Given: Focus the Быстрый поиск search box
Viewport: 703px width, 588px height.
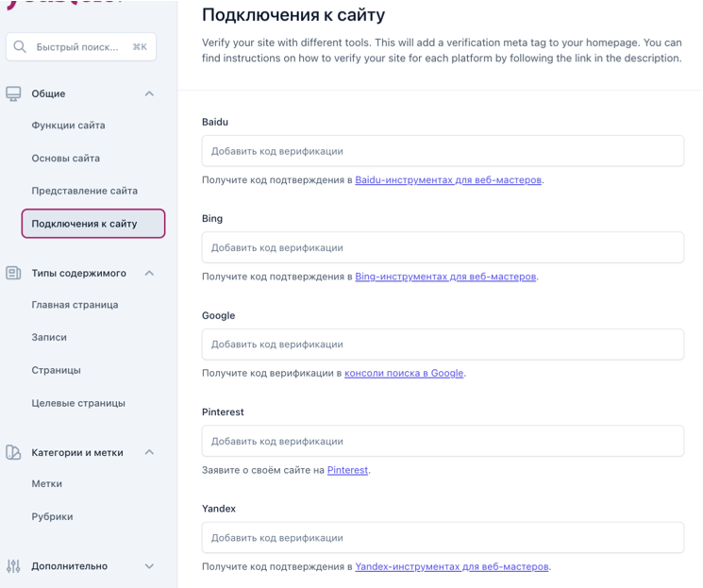Looking at the screenshot, I should 81,46.
